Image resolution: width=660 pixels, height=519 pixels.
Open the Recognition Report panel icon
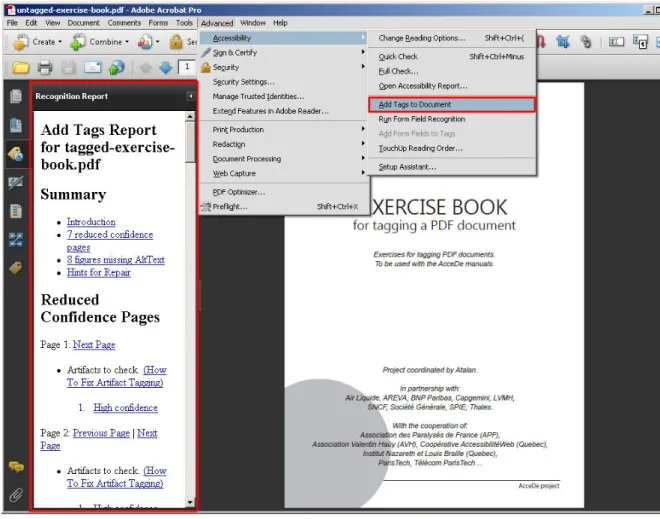pos(16,154)
